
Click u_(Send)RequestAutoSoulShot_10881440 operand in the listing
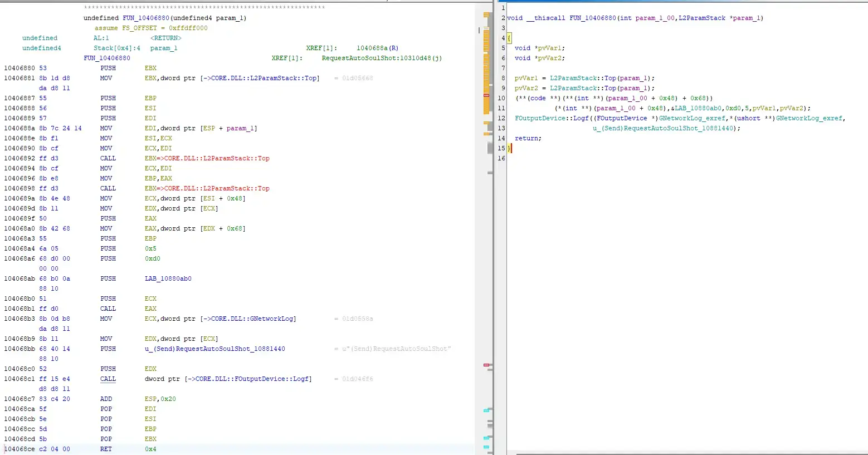point(214,349)
